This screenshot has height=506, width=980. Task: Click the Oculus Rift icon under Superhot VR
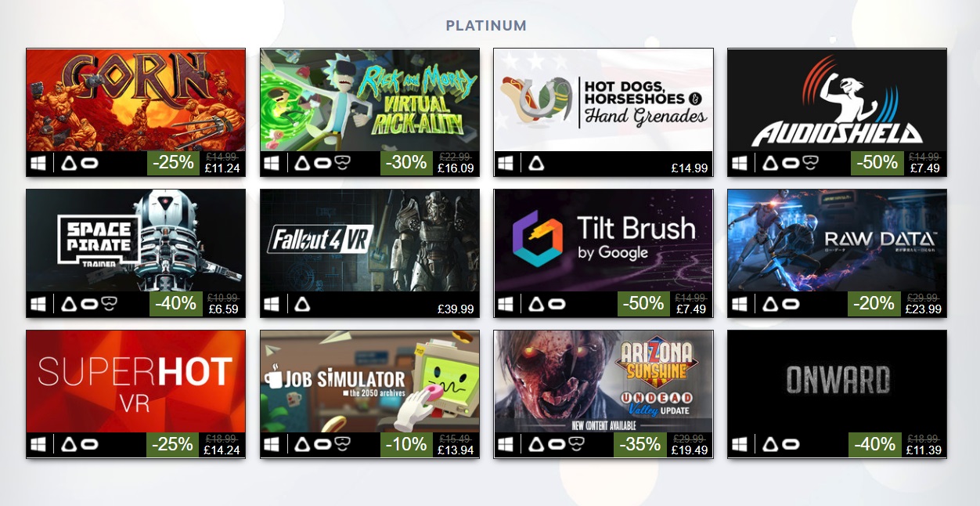[89, 445]
